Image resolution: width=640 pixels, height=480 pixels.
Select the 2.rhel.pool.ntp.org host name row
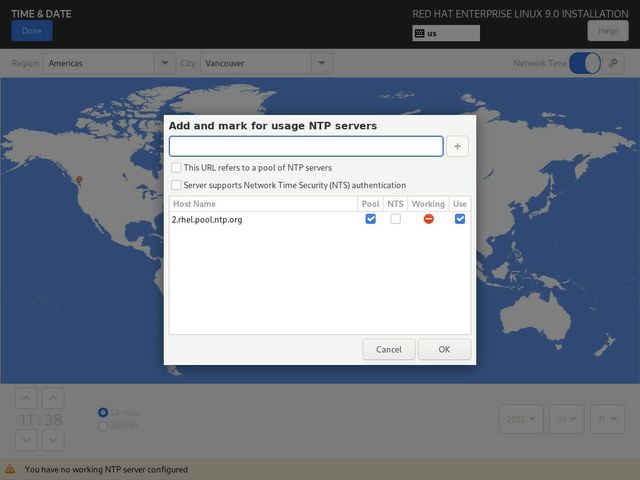click(320, 219)
